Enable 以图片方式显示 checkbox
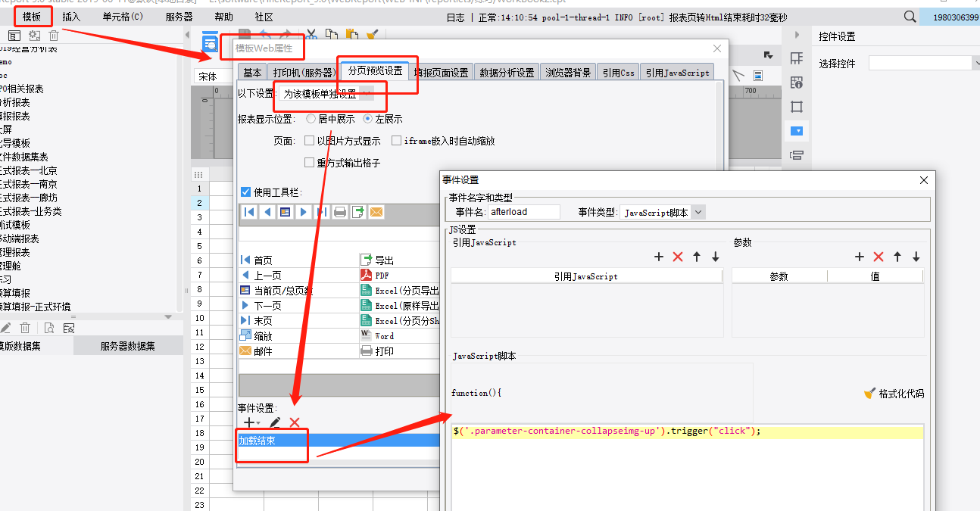 tap(309, 141)
